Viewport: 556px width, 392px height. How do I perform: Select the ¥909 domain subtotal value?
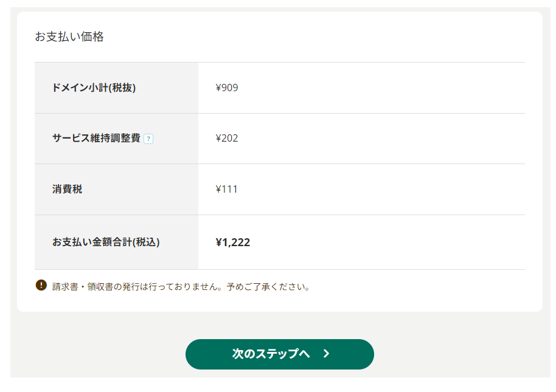(x=226, y=88)
